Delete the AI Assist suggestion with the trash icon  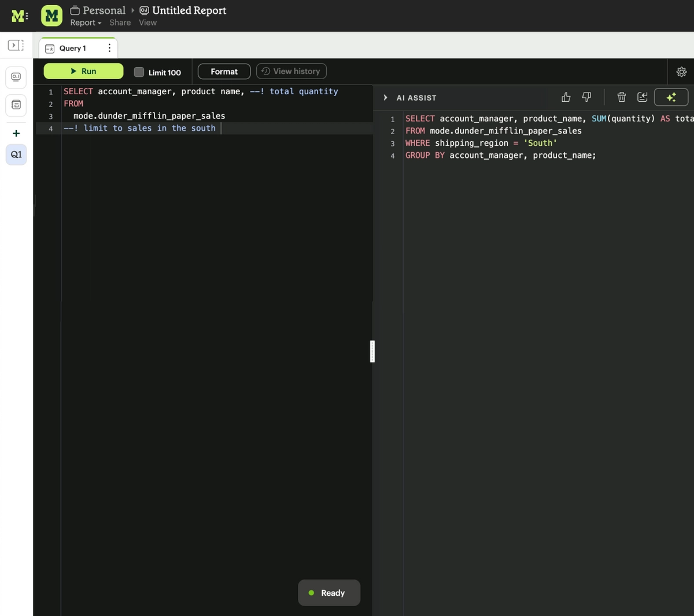coord(621,97)
